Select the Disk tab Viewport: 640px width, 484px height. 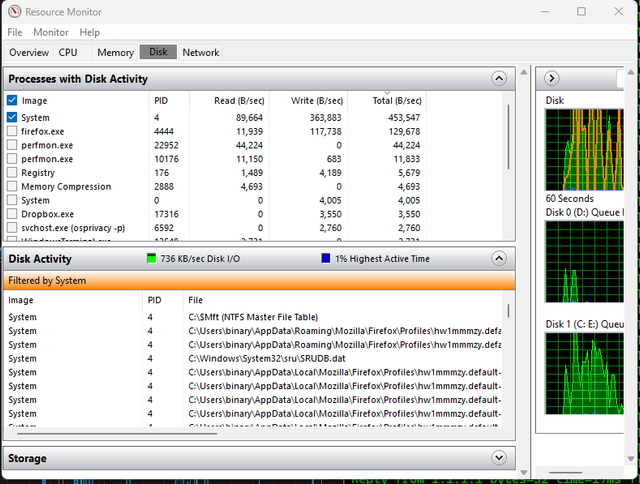pyautogui.click(x=158, y=52)
